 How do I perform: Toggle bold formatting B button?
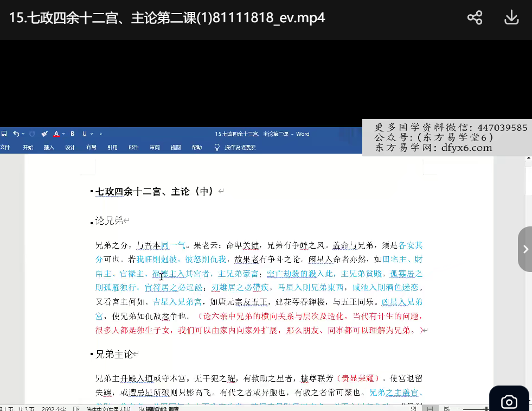coord(73,134)
